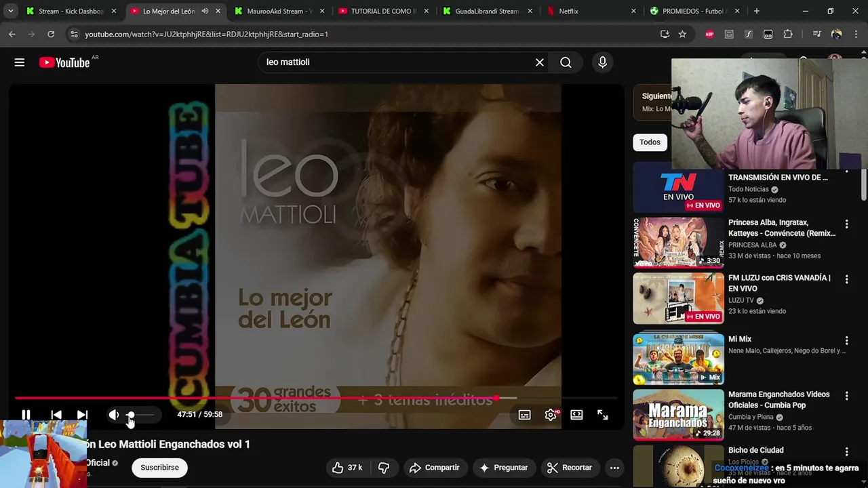This screenshot has height=488, width=868.
Task: Bookmark this page with the star
Action: tap(683, 34)
